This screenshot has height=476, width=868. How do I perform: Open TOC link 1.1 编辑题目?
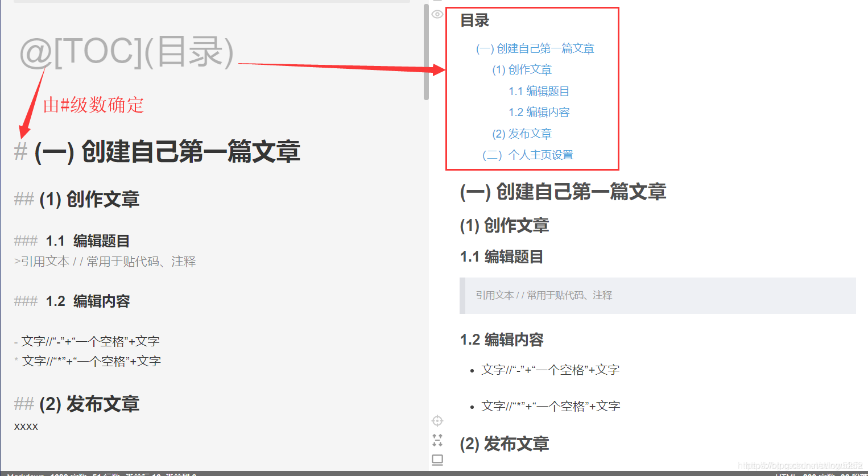point(539,91)
